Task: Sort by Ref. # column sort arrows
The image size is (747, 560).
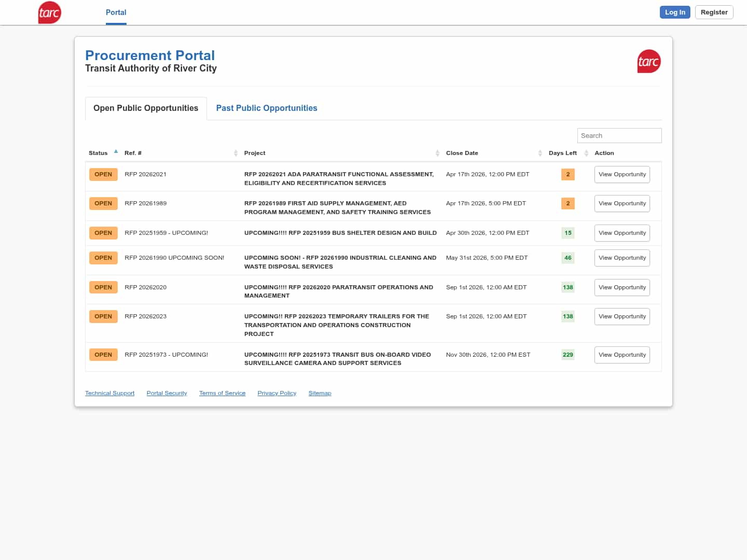Action: 236,153
